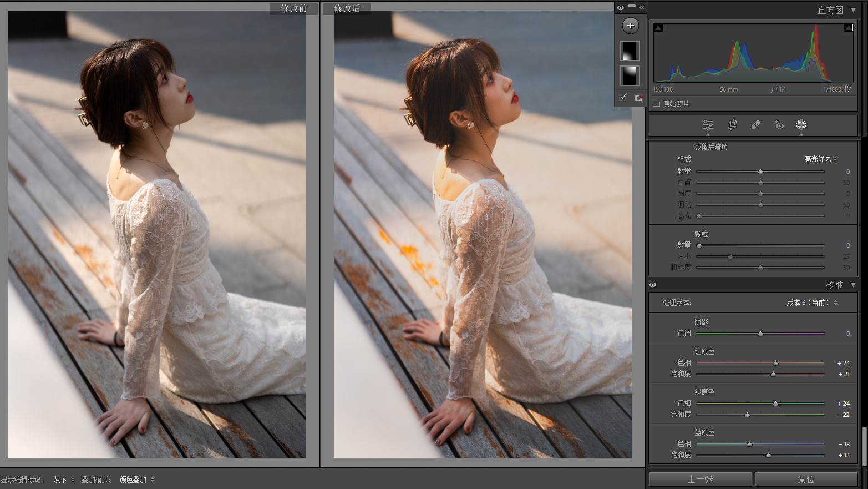Adjust 蓝原色 饱和度 slider
868x489 pixels.
760,455
